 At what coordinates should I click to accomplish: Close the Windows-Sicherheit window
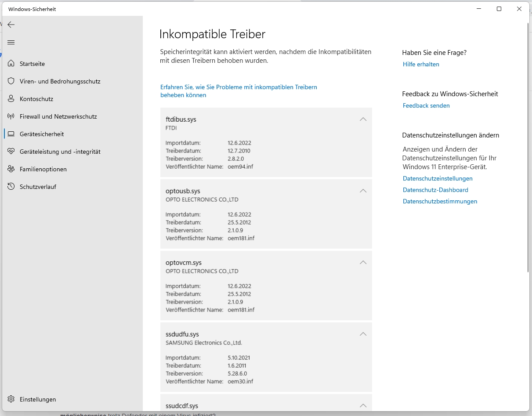[520, 9]
